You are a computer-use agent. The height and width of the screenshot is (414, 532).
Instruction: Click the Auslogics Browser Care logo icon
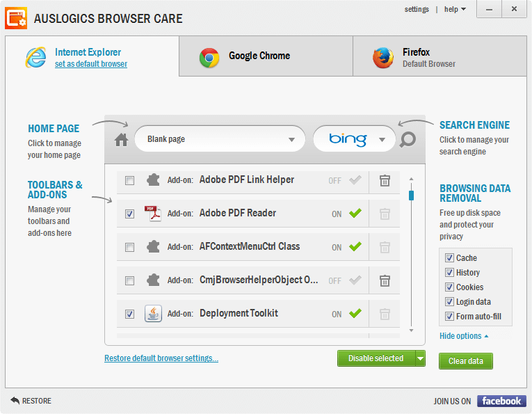pos(16,18)
